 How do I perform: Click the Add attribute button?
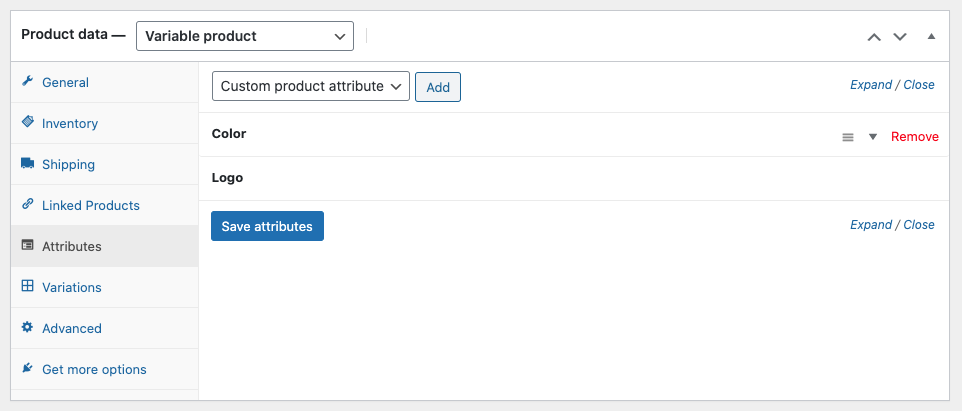[x=438, y=87]
